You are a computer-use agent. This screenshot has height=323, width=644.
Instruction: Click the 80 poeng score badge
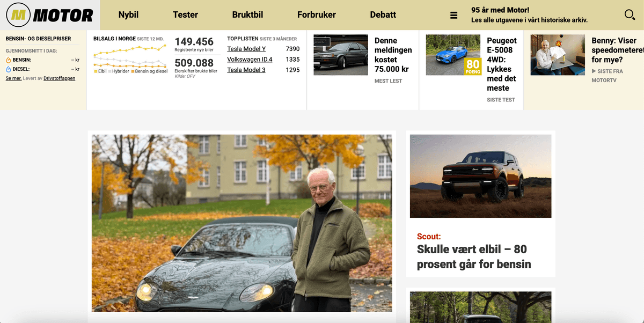(473, 67)
